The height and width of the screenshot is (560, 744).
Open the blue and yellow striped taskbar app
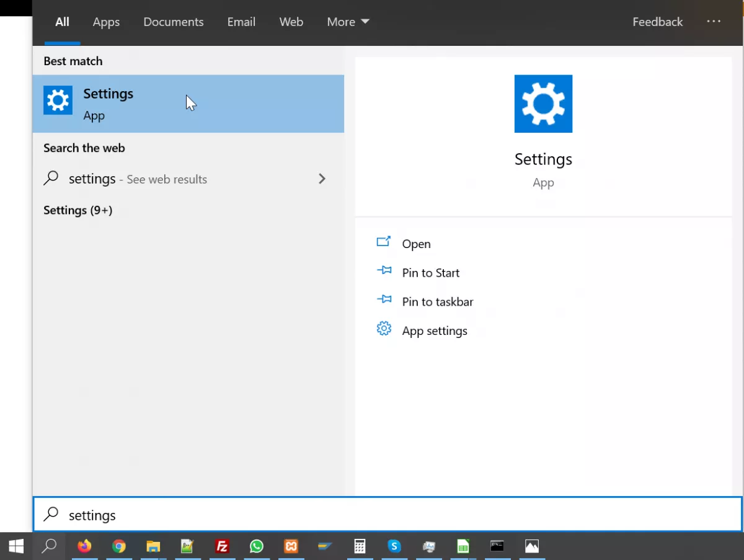point(325,546)
